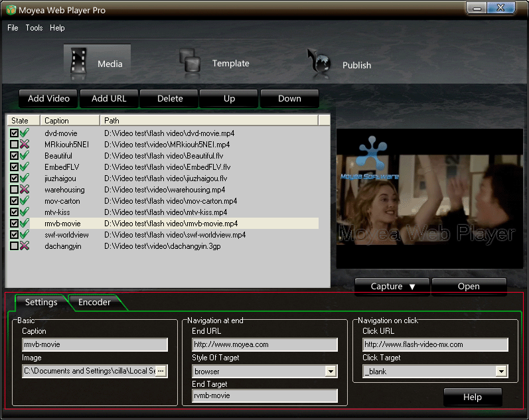The image size is (529, 420).
Task: Click the Image path input field
Action: pos(89,371)
